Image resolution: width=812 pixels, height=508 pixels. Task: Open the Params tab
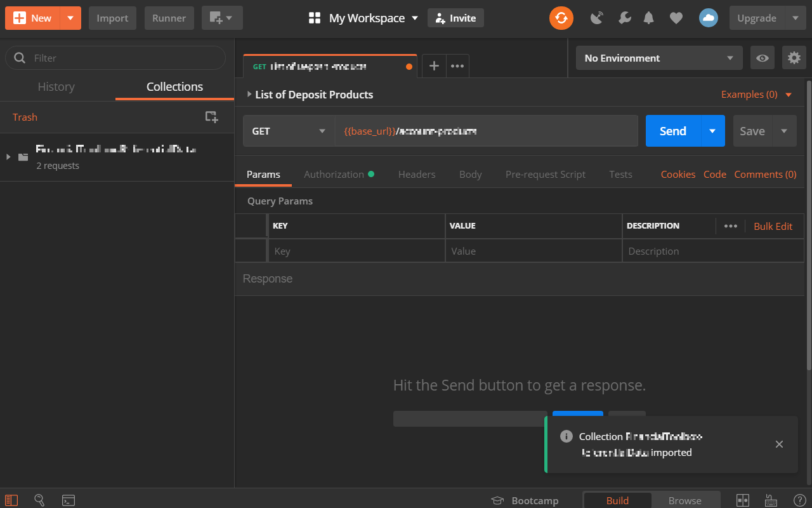pyautogui.click(x=263, y=174)
